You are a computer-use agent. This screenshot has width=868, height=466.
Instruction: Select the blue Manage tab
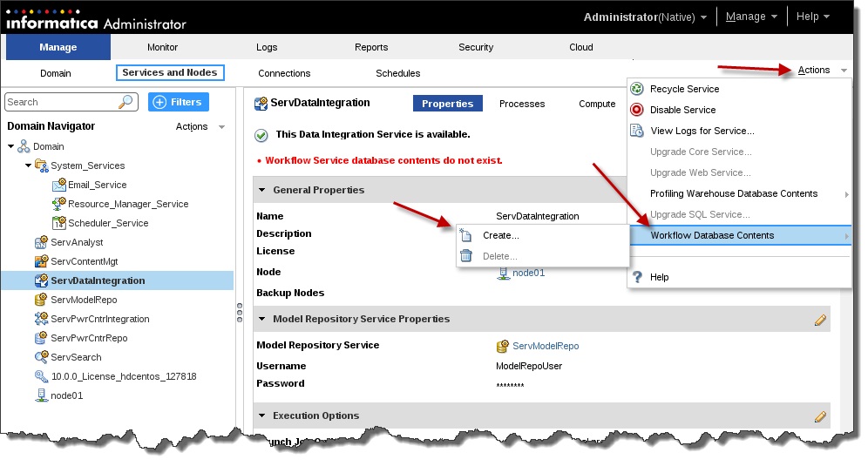pyautogui.click(x=58, y=47)
